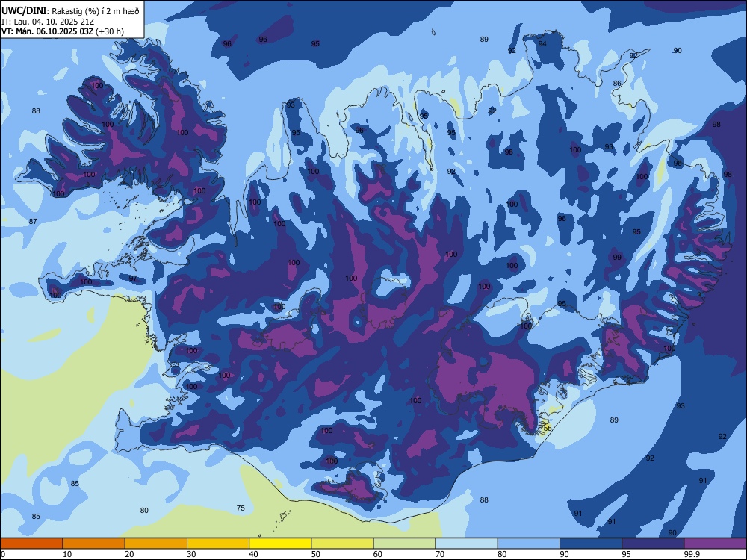Click the orange 10–20 legend swatch
Viewport: 747px width, 560px height.
(x=94, y=544)
